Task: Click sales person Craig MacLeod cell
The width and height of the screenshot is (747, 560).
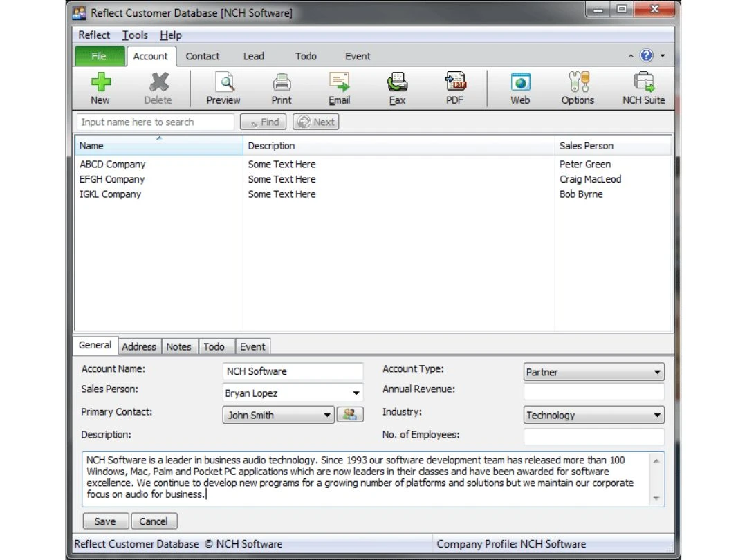Action: point(590,179)
